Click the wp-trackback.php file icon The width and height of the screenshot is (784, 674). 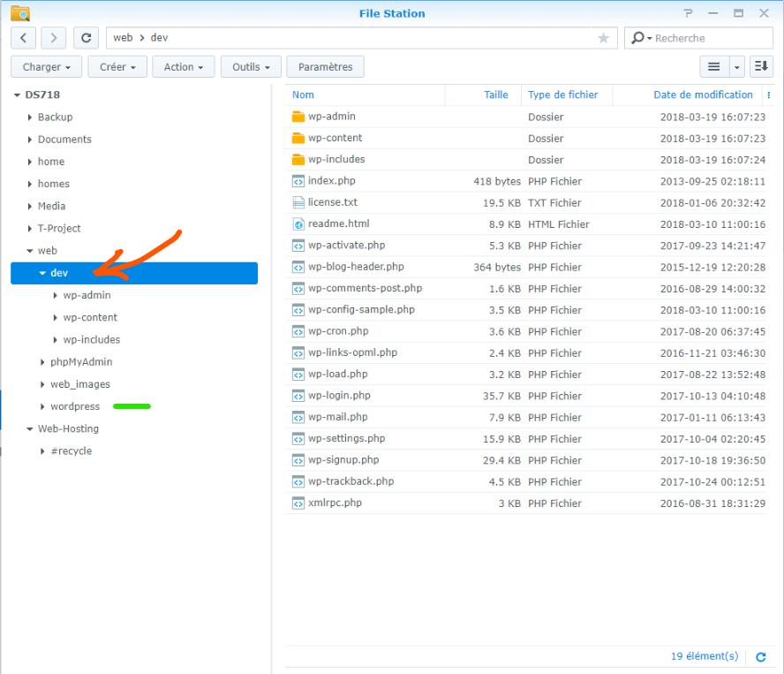298,481
